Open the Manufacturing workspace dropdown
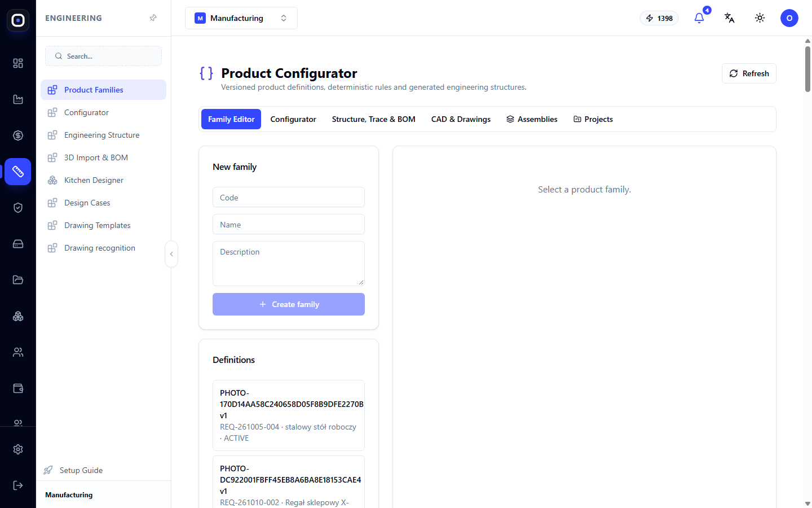 point(241,18)
